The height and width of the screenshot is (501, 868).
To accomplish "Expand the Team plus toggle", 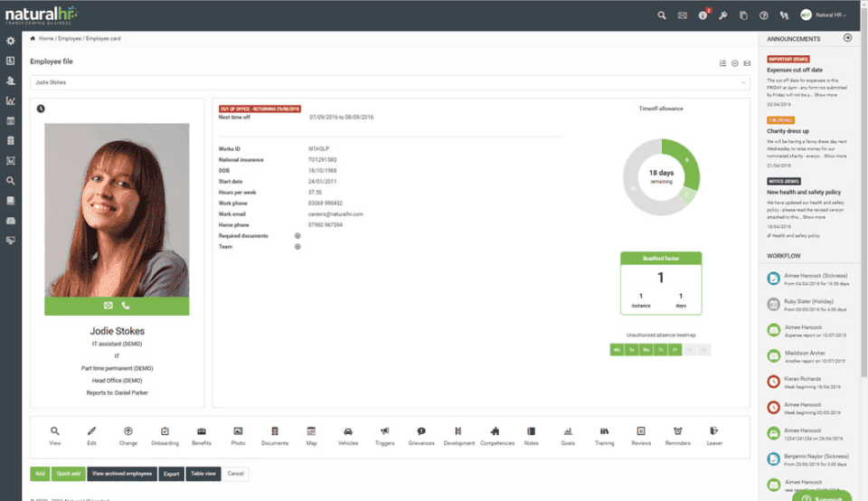I will [297, 247].
